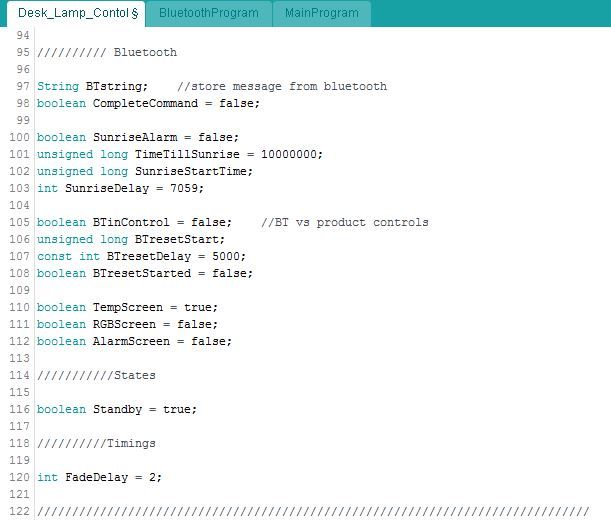Click 'int SunriseDelay = 7059;' line

120,188
